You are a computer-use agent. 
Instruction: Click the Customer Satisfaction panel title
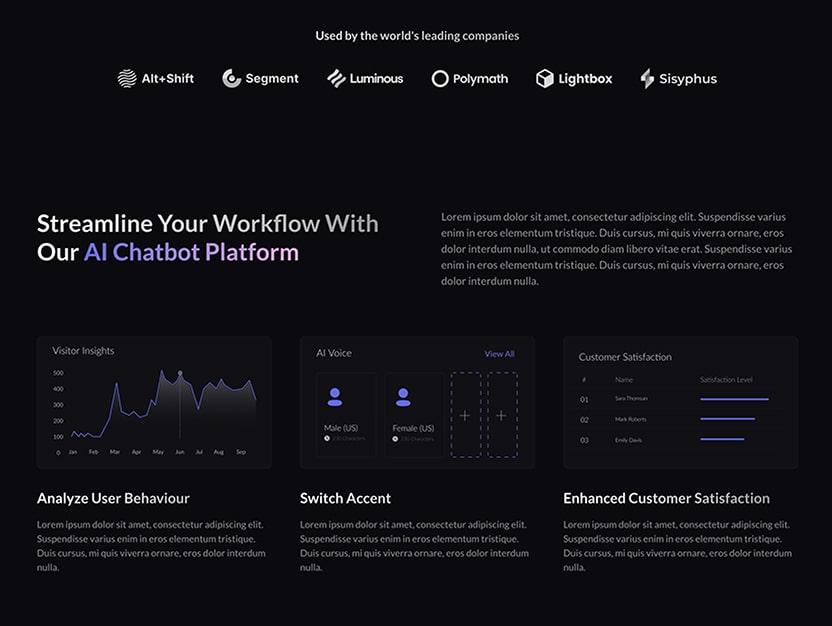(625, 357)
